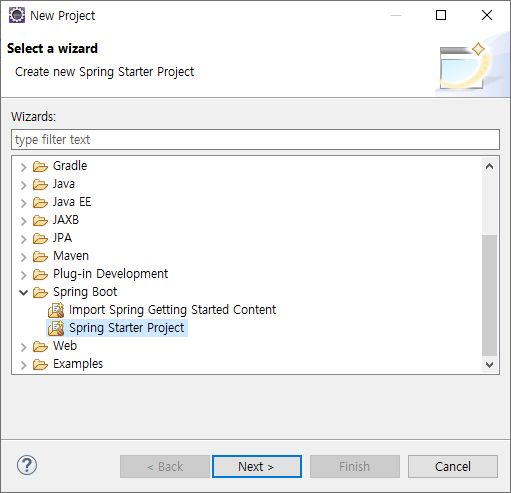
Task: Click the JPA folder icon
Action: coord(40,238)
